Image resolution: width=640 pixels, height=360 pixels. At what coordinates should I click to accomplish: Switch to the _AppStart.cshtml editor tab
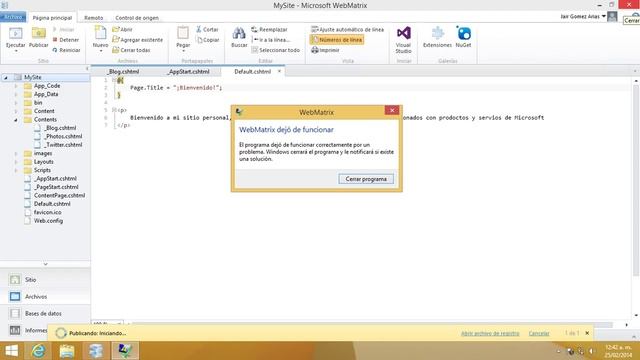coord(188,71)
